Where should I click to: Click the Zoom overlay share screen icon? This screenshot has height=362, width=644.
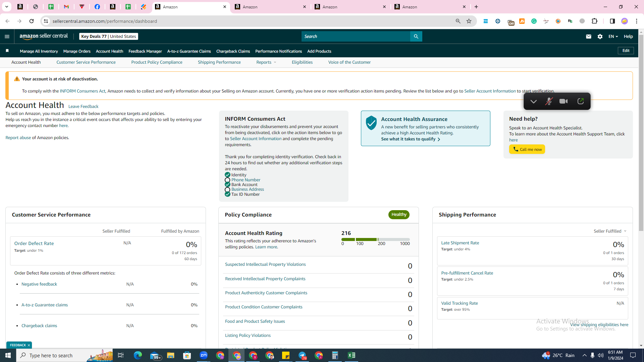point(581,101)
